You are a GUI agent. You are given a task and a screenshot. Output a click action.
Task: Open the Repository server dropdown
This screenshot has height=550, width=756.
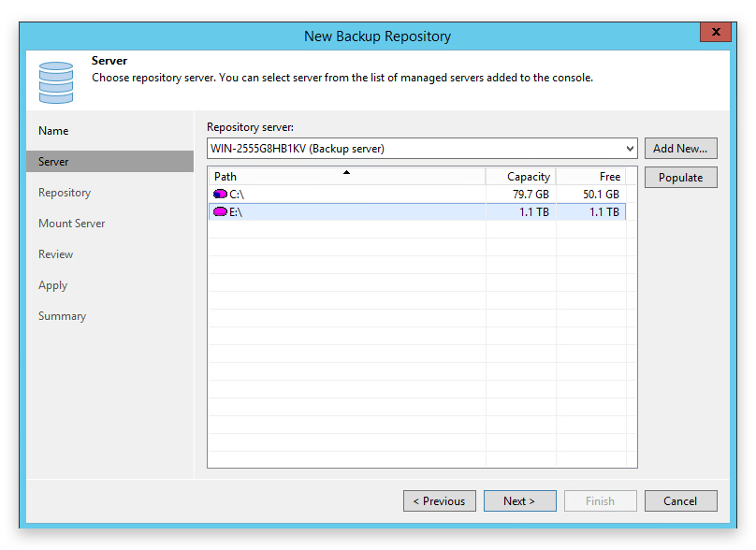(630, 149)
